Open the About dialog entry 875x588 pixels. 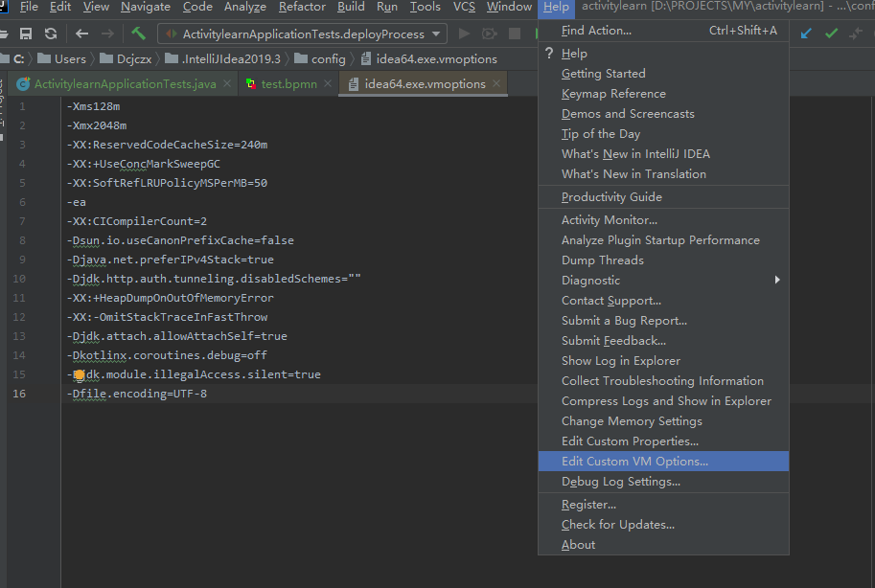pyautogui.click(x=663, y=545)
